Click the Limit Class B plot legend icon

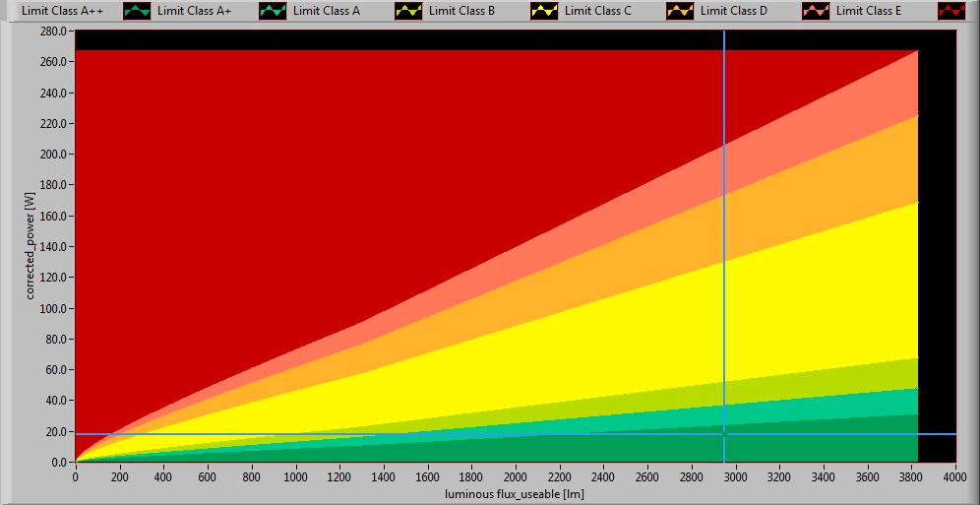coord(544,11)
